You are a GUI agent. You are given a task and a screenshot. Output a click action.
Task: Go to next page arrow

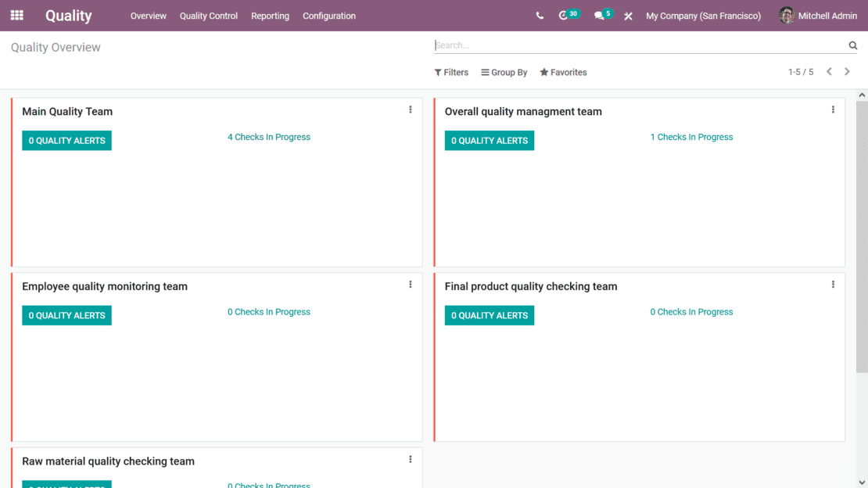[x=847, y=72]
